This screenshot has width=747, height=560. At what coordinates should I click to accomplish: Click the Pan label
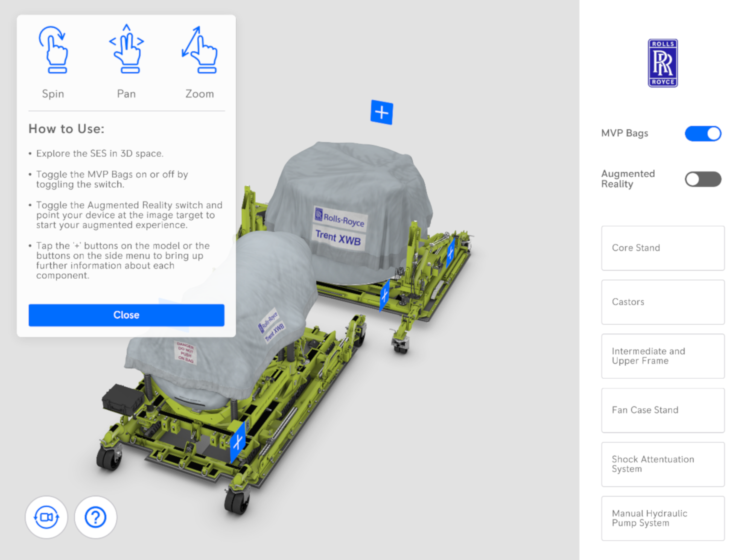point(126,94)
